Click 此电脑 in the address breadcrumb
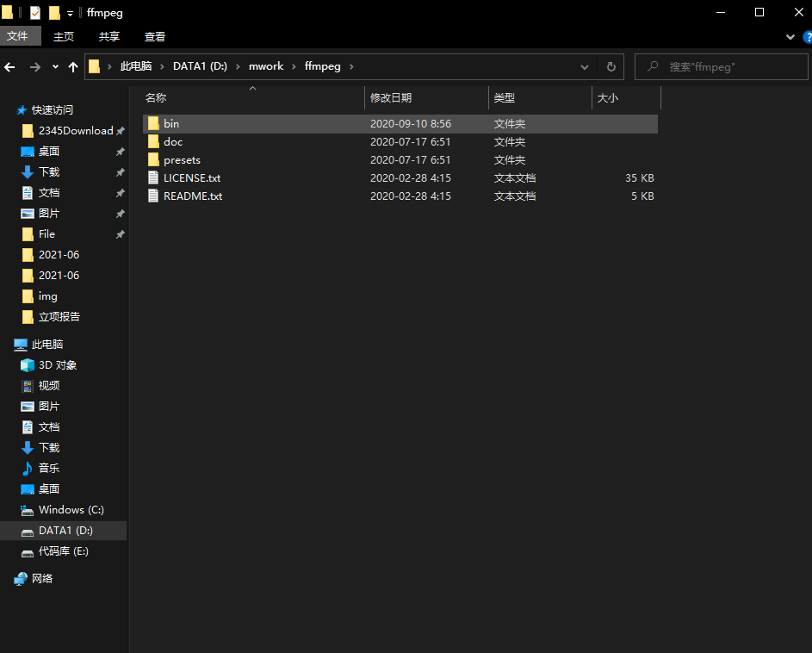Viewport: 812px width, 653px height. [x=136, y=66]
